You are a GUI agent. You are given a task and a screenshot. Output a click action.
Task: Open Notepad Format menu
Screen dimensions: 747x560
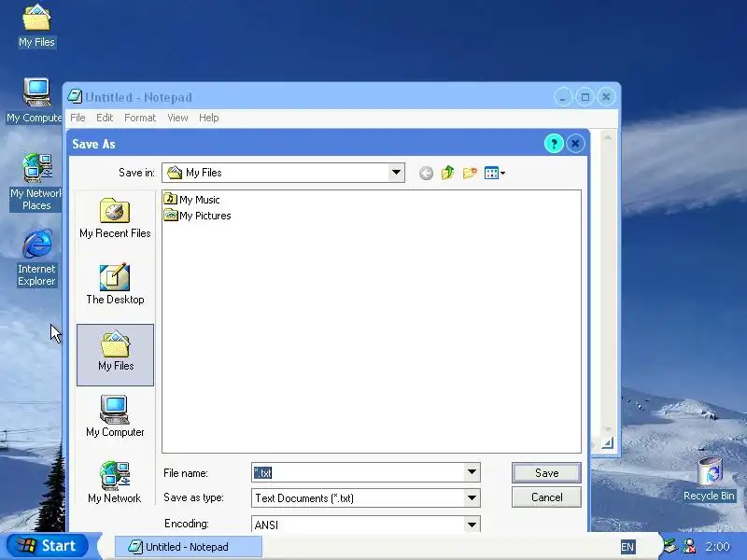[139, 118]
